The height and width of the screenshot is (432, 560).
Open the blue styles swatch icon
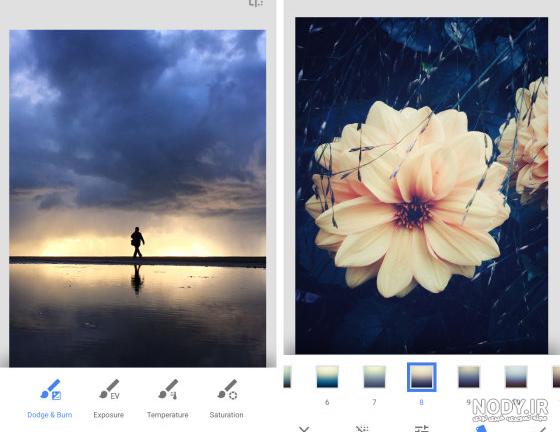pos(481,428)
